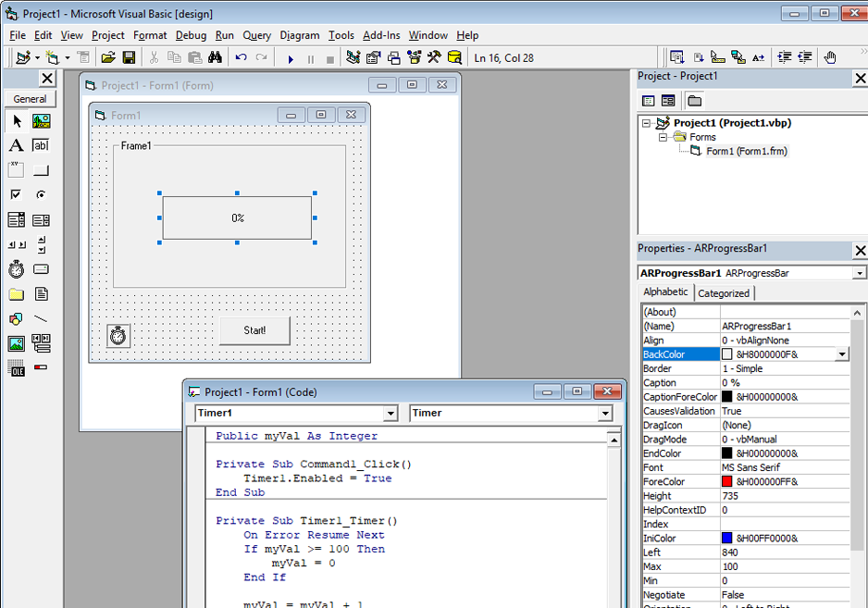Open the Project menu
Screen dimensions: 868x608
coord(108,35)
